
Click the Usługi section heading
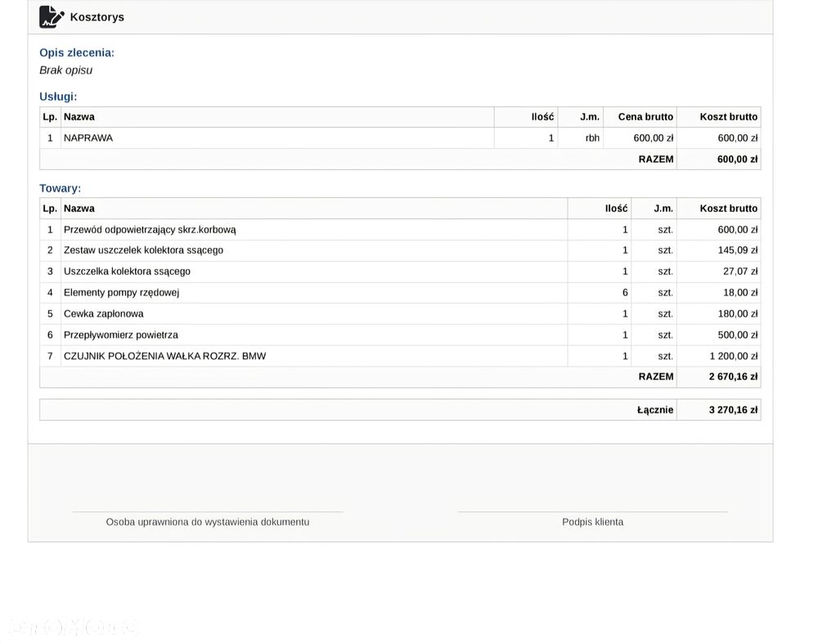tap(58, 97)
